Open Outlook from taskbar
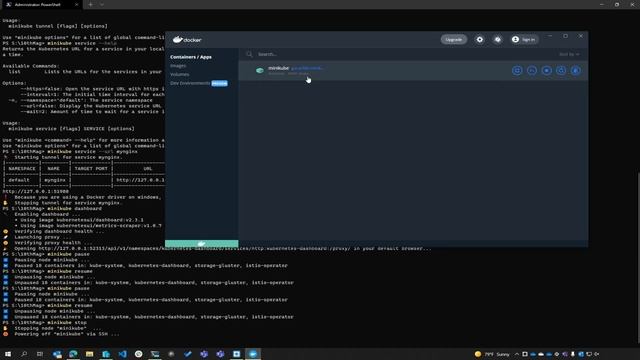 click(57, 354)
